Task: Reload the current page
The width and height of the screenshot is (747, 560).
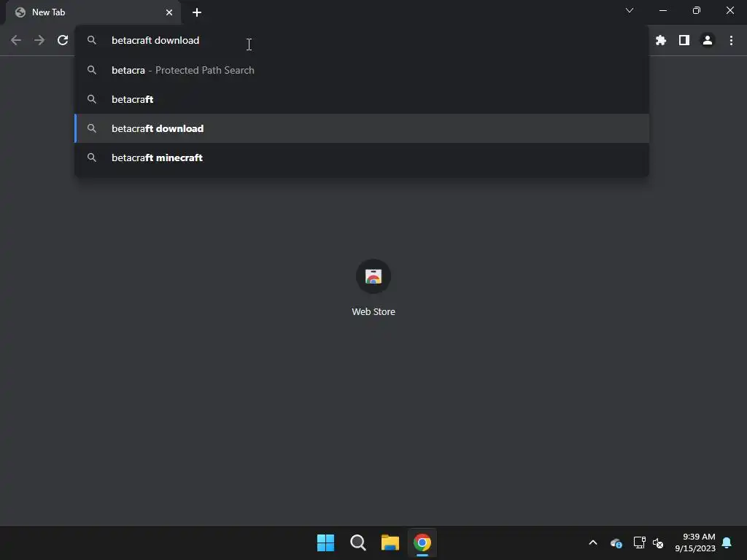Action: pyautogui.click(x=63, y=41)
